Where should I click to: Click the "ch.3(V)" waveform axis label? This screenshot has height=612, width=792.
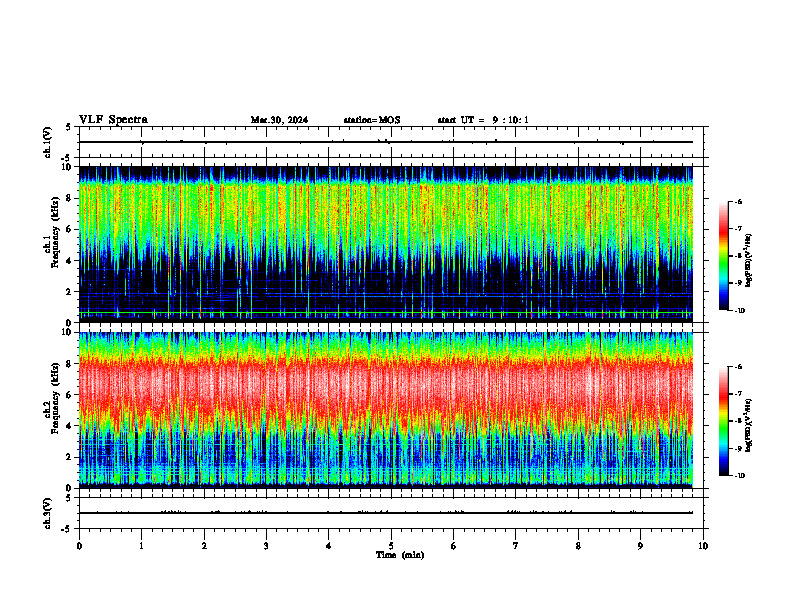click(x=48, y=513)
